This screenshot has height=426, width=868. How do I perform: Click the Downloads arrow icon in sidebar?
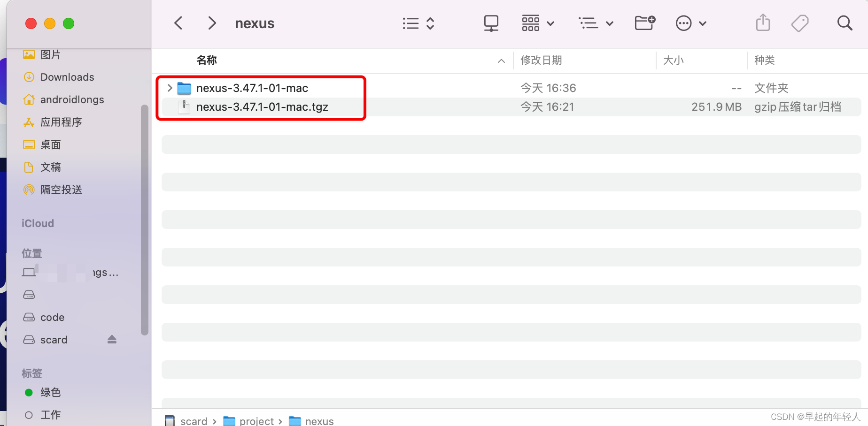coord(29,77)
